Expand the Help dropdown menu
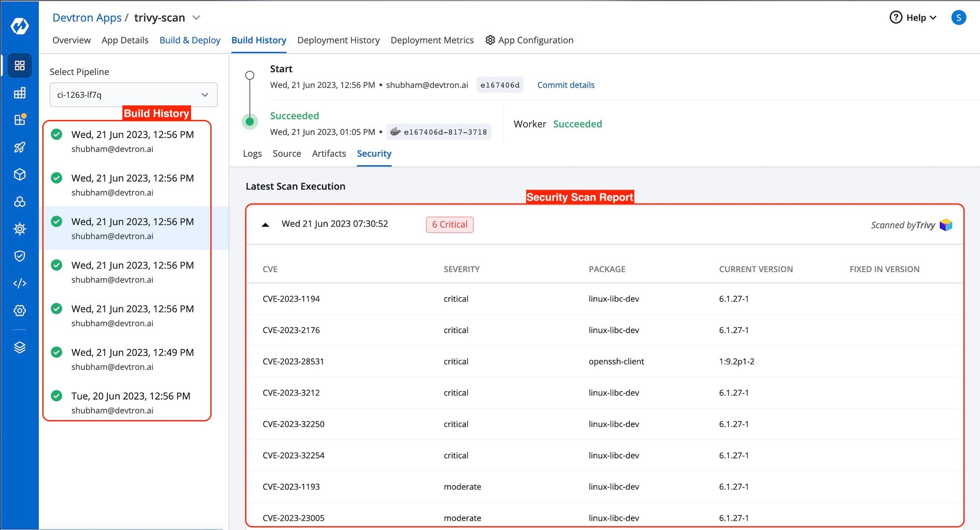The width and height of the screenshot is (980, 530). click(x=921, y=18)
